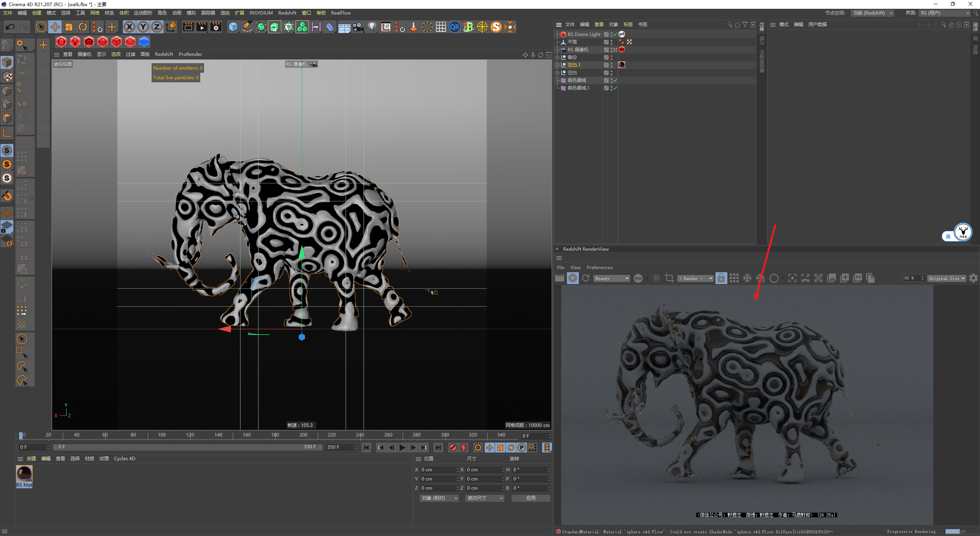Open RenderView settings gear
The image size is (980, 536).
(973, 278)
